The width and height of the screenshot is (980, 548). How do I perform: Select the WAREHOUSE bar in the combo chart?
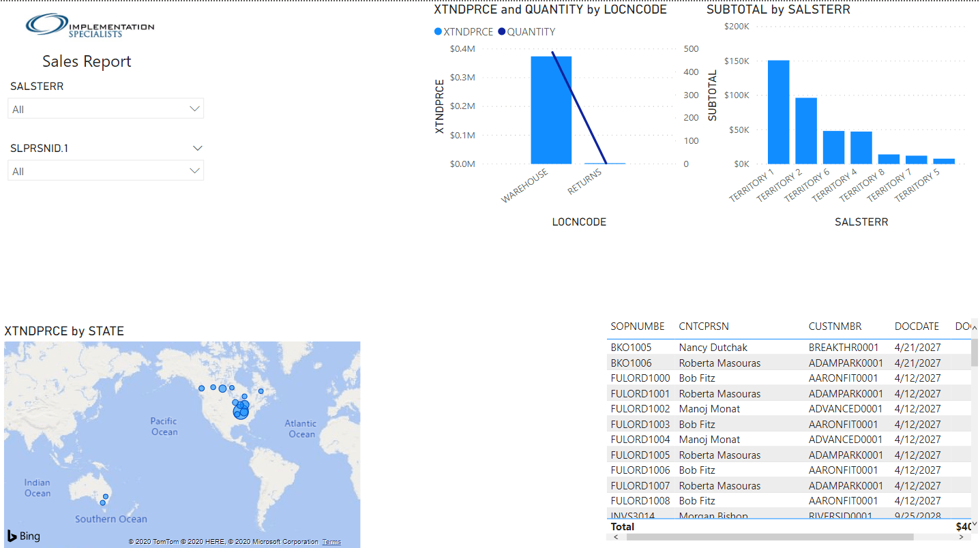point(551,109)
